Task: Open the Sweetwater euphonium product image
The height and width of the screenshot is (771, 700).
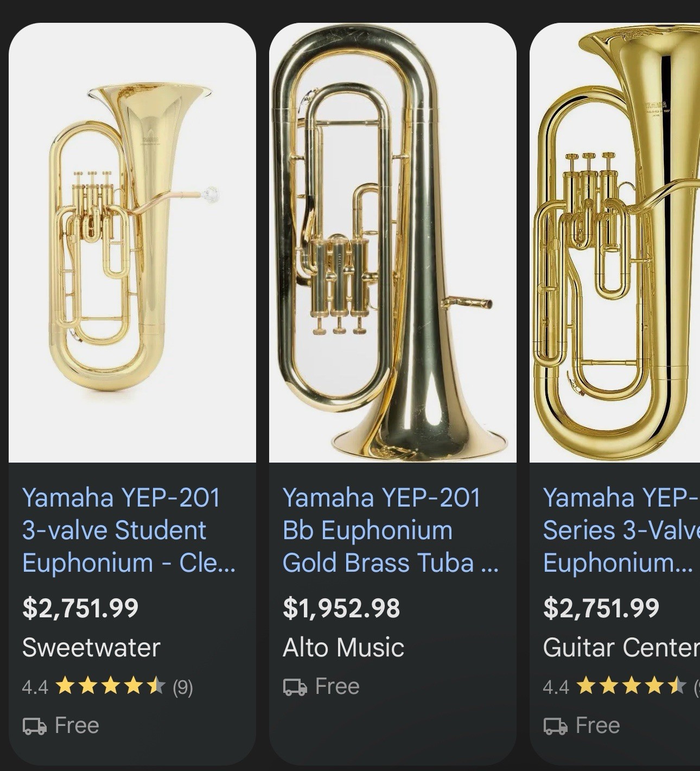Action: pyautogui.click(x=132, y=243)
